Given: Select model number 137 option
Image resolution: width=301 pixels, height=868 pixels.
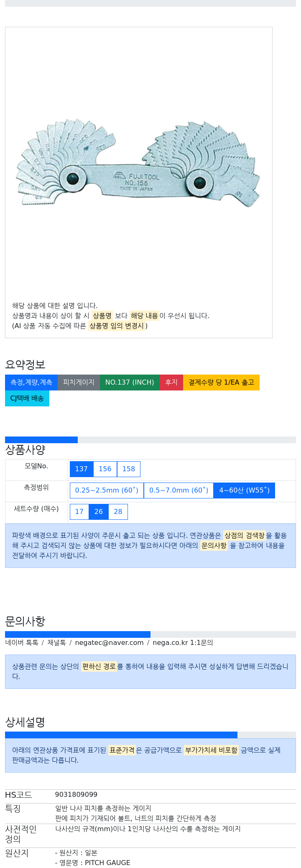Looking at the screenshot, I should (82, 469).
